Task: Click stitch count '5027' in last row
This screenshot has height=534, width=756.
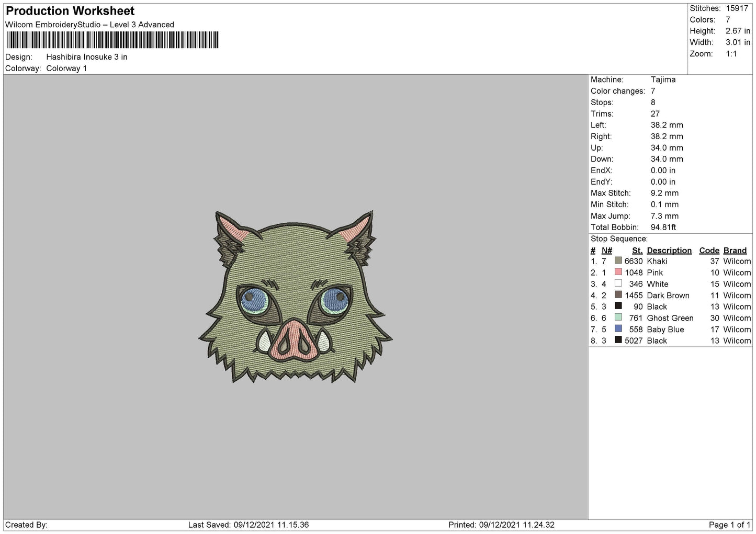Action: [634, 341]
